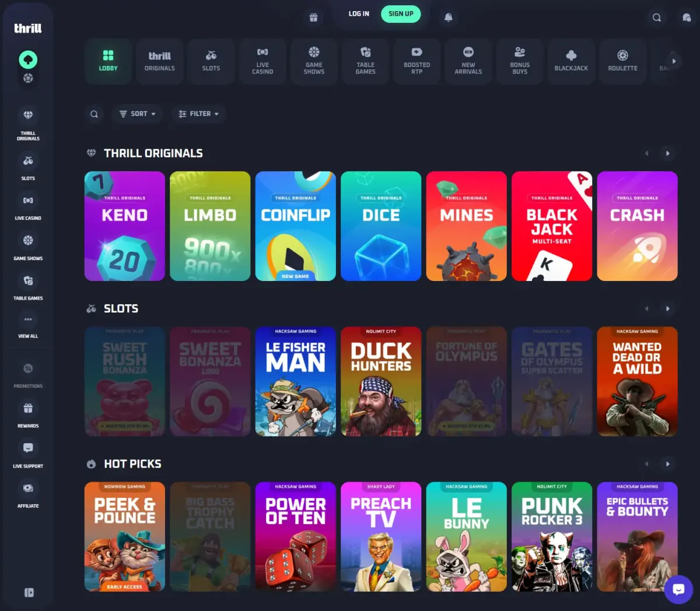Open Live Support in the sidebar
The image size is (700, 611).
click(x=28, y=455)
